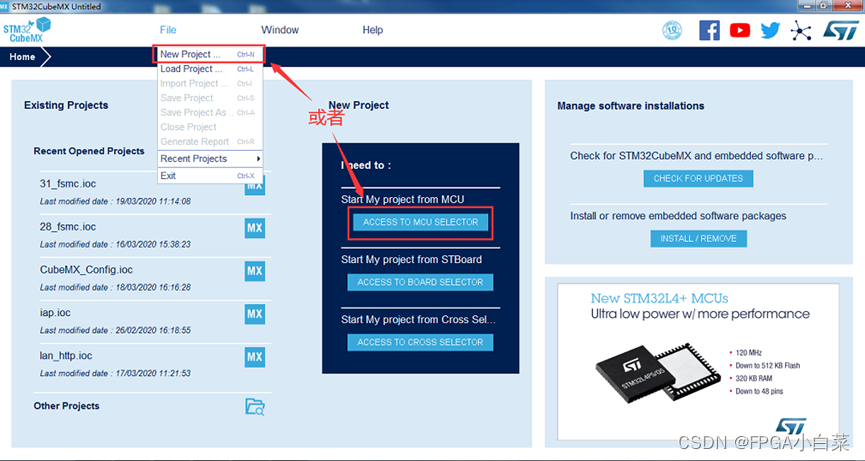Choose New Project from File menu
This screenshot has height=461, width=865.
coord(209,54)
